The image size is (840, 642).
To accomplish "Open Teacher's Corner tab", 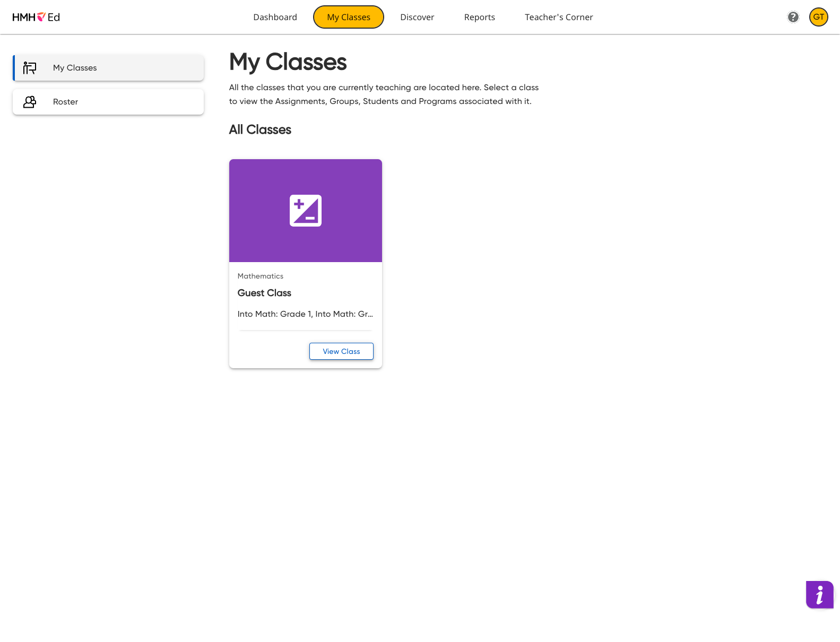I will (559, 17).
